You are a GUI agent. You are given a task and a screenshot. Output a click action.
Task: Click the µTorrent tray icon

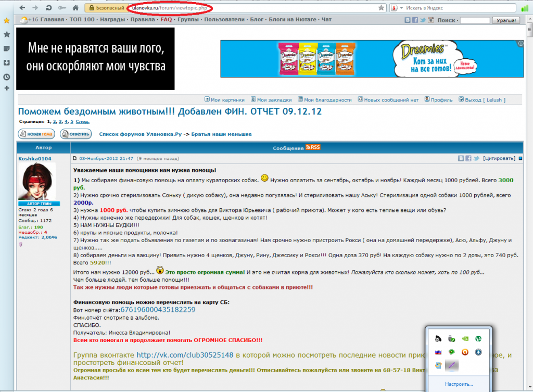point(478,338)
